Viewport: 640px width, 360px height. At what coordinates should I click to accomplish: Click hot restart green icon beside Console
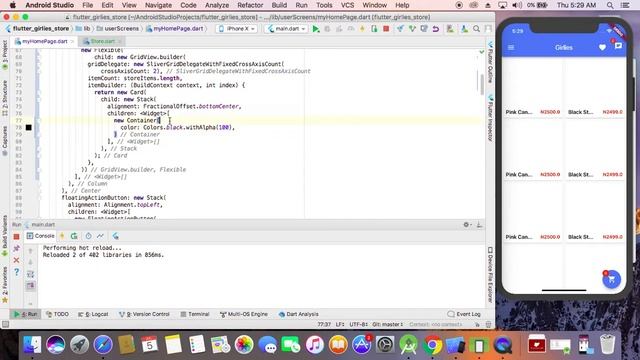click(74, 236)
